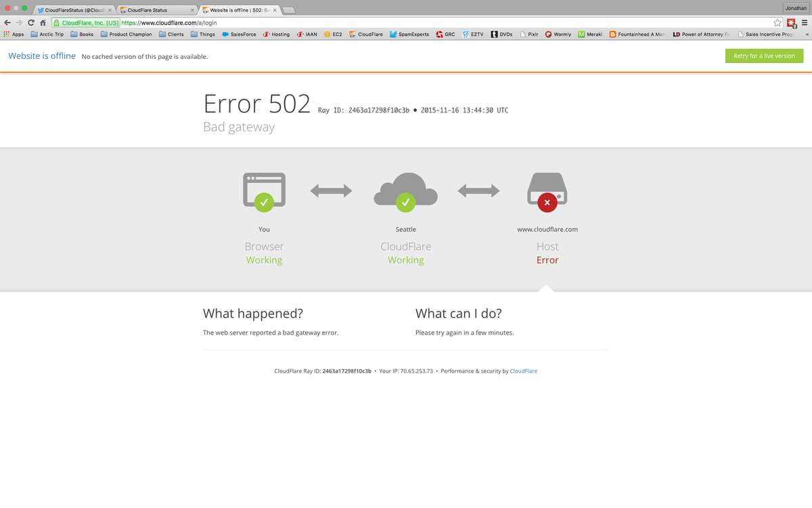Open the Sales Incentive Program bookmark
812x508 pixels.
coord(765,34)
